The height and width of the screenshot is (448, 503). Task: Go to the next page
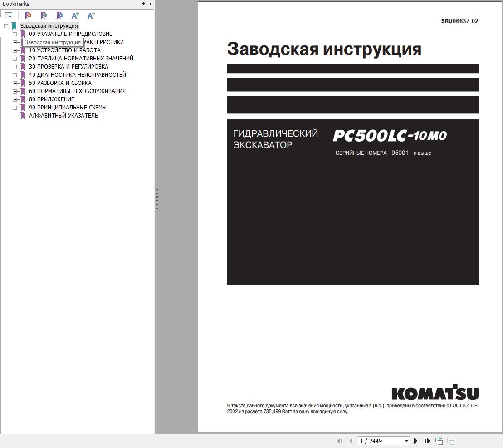[x=416, y=441]
